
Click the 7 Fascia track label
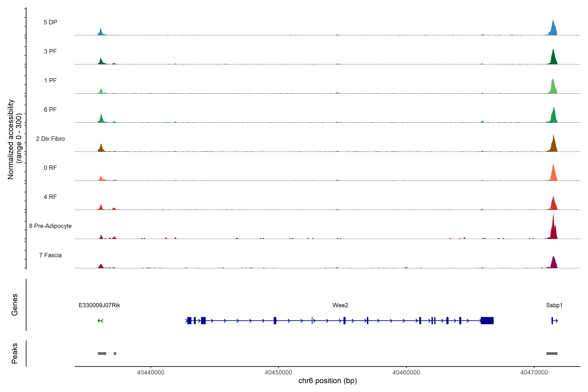50,255
